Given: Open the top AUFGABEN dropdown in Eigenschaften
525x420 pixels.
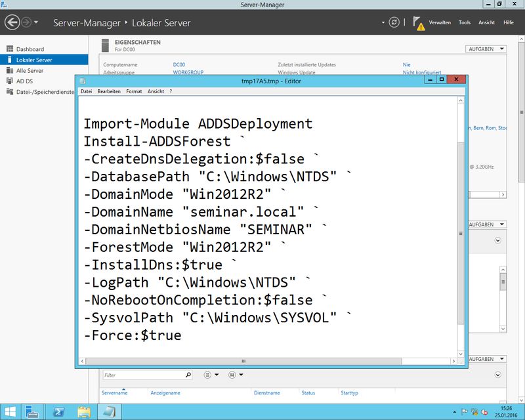Looking at the screenshot, I should pyautogui.click(x=486, y=49).
